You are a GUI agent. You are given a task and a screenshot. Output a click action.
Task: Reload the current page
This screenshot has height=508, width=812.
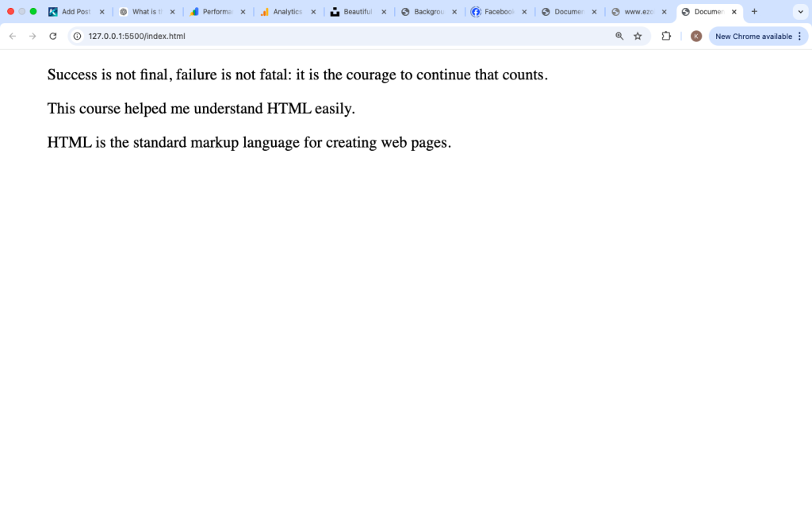(53, 37)
